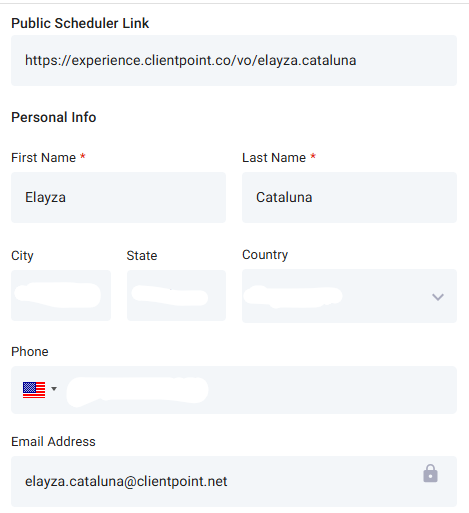Click the locked Email Address field
Screen dimensions: 469x513
point(234,481)
